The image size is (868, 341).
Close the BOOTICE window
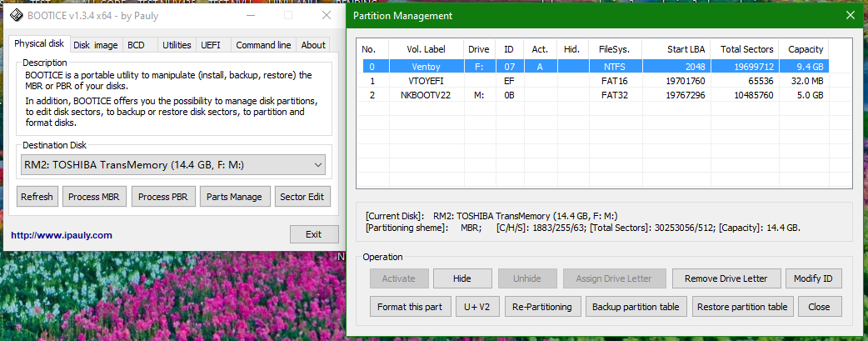click(326, 16)
